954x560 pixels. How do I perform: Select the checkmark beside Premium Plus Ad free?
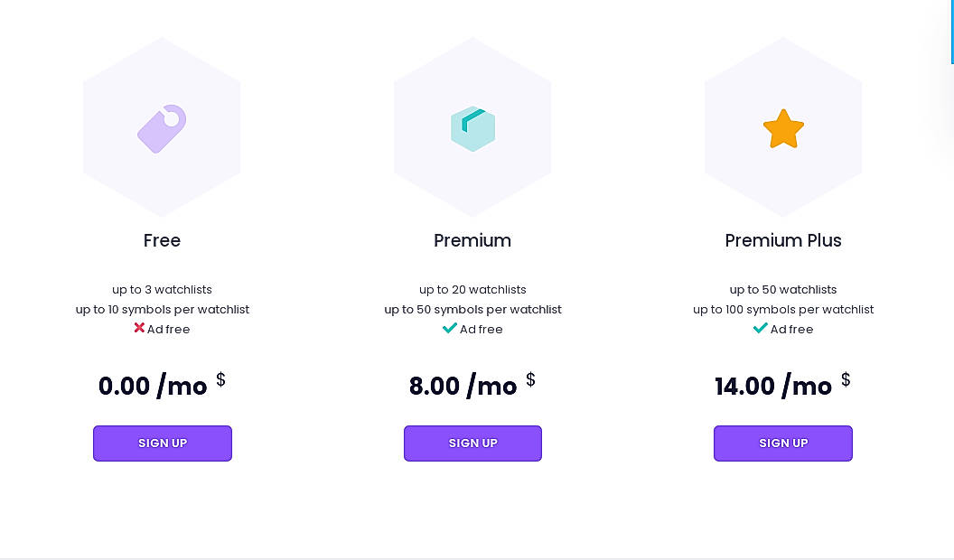click(x=761, y=328)
